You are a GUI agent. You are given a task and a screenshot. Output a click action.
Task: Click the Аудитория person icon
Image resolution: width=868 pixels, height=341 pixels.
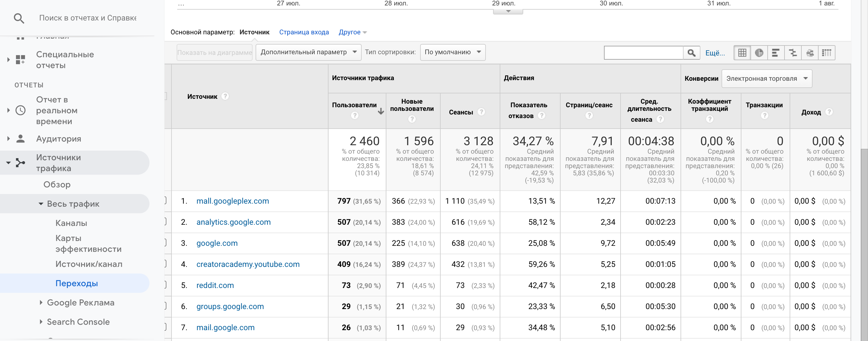(20, 139)
